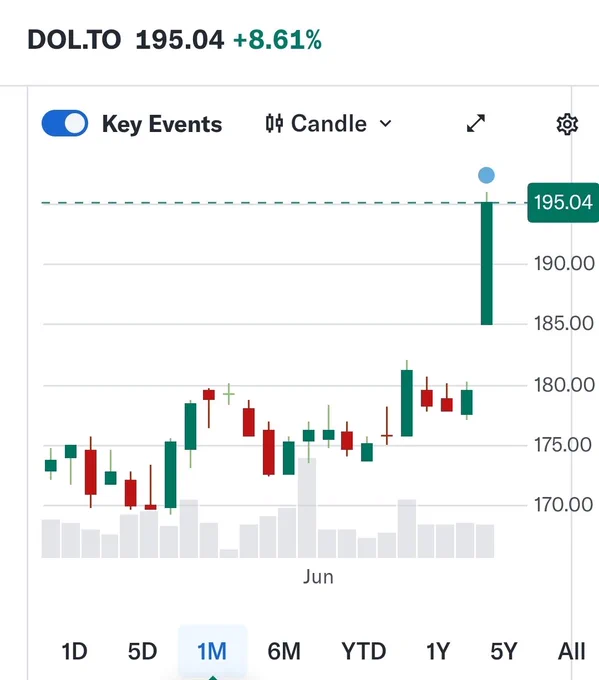Expand the chevron next to Candle
The height and width of the screenshot is (680, 599).
point(385,124)
